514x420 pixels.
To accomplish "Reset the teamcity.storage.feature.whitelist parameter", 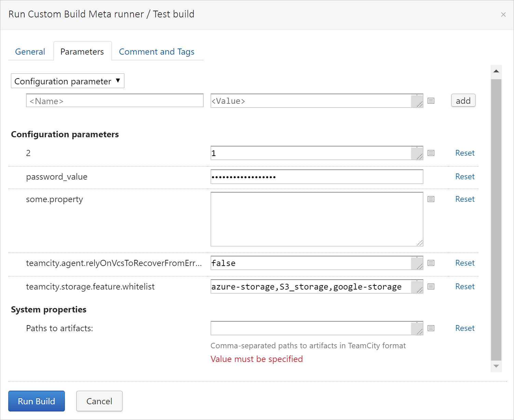I will pyautogui.click(x=465, y=286).
